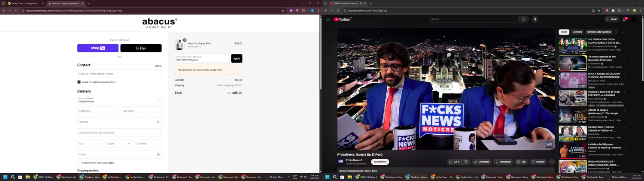Apply the discount code
Screen dimensions: 644x181
pos(237,58)
